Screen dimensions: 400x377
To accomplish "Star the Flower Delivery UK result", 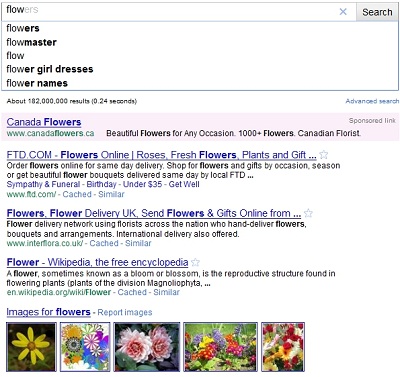I will 308,213.
